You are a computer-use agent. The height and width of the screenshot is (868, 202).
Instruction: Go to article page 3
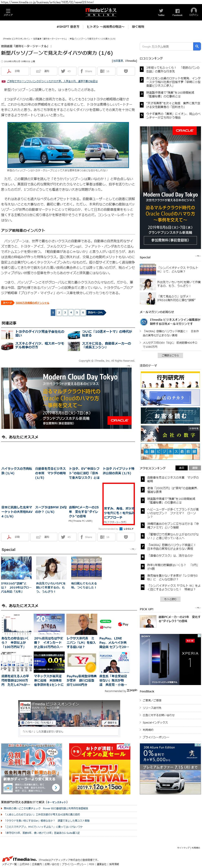65,312
